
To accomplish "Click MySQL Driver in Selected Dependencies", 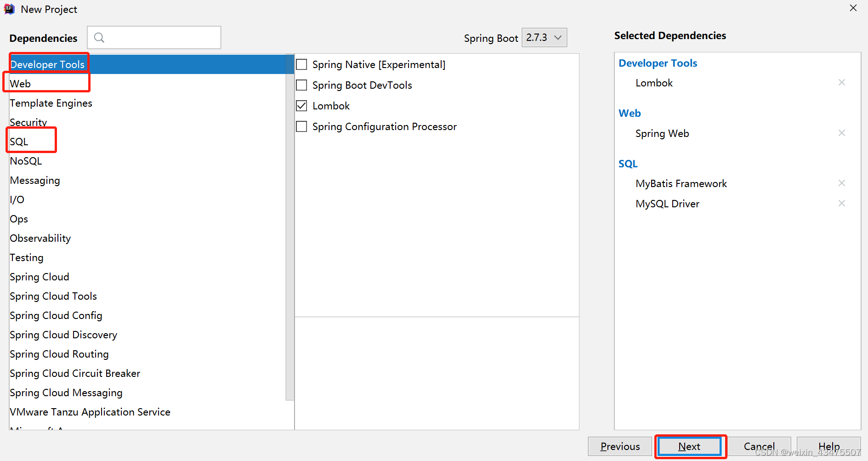I will [x=667, y=204].
